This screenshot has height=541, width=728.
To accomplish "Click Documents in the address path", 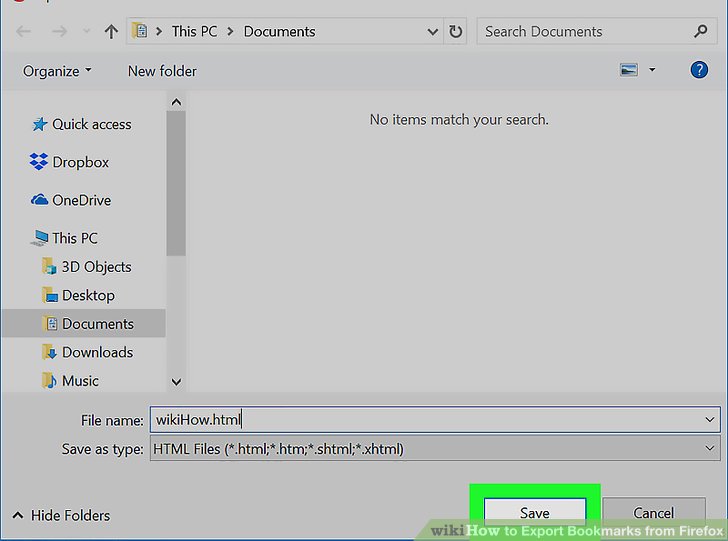I will tap(280, 32).
